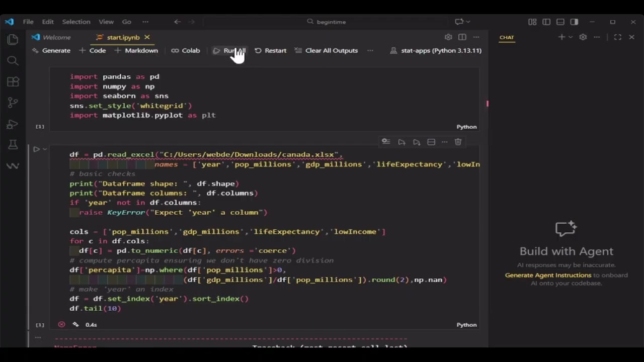
Task: Open the Go menu
Action: click(x=126, y=22)
